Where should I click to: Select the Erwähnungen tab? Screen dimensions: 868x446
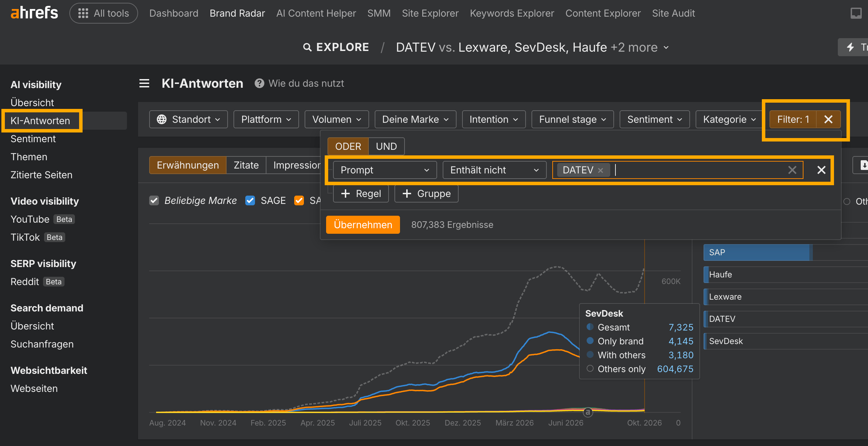coord(188,165)
